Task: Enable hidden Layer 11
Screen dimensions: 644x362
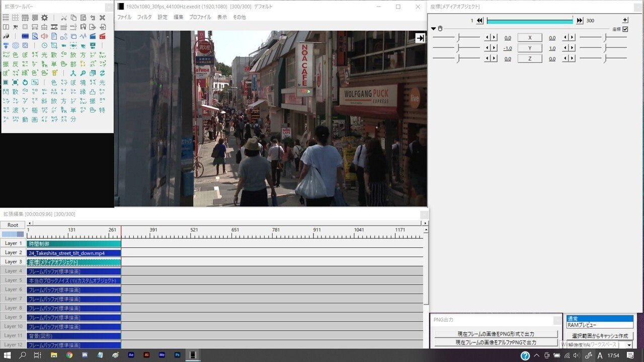Action: click(13, 335)
